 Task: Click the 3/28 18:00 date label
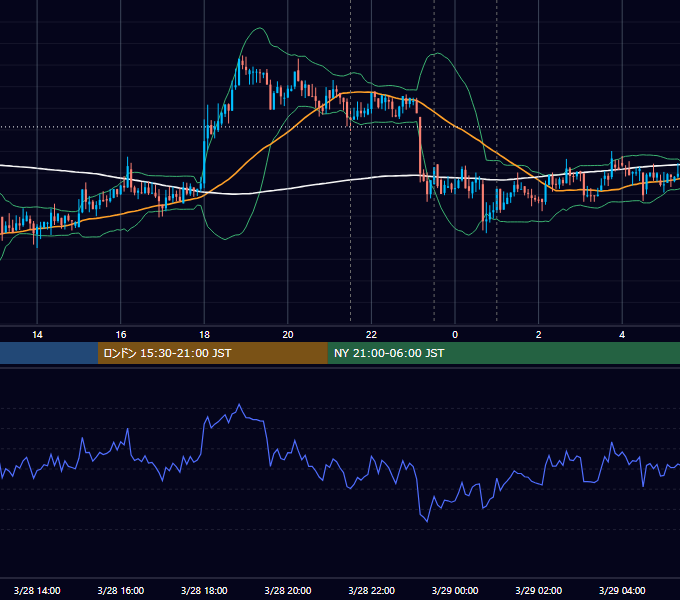pos(204,590)
